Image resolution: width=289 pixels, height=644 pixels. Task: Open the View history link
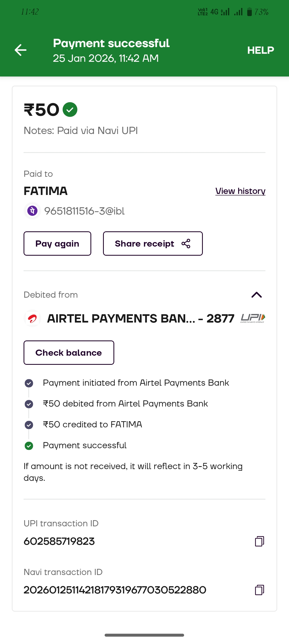[240, 191]
